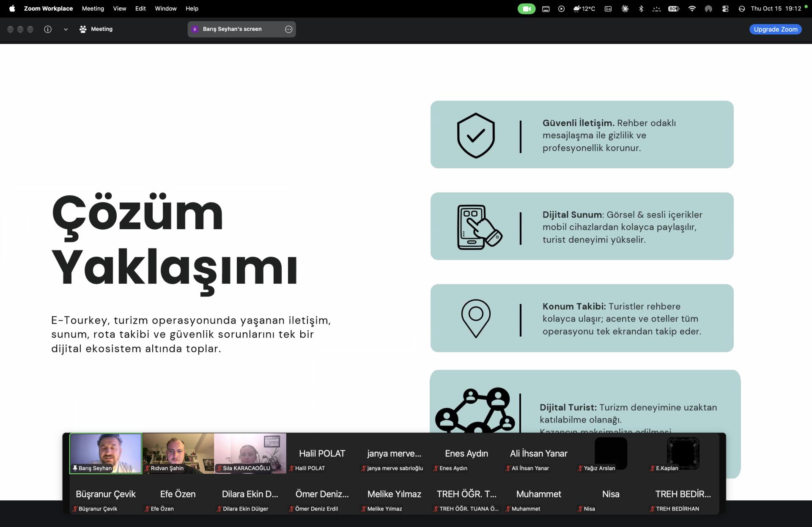The height and width of the screenshot is (527, 812).
Task: Select Barış Seyhan's screen tab
Action: tap(241, 29)
